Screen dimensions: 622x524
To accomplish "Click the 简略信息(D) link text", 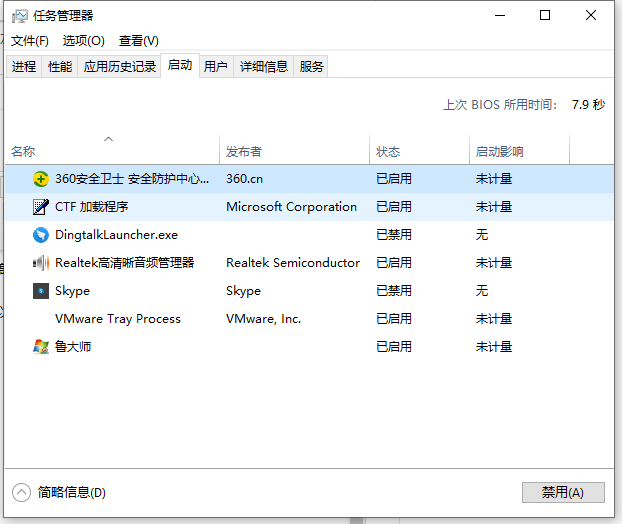I will coord(71,492).
